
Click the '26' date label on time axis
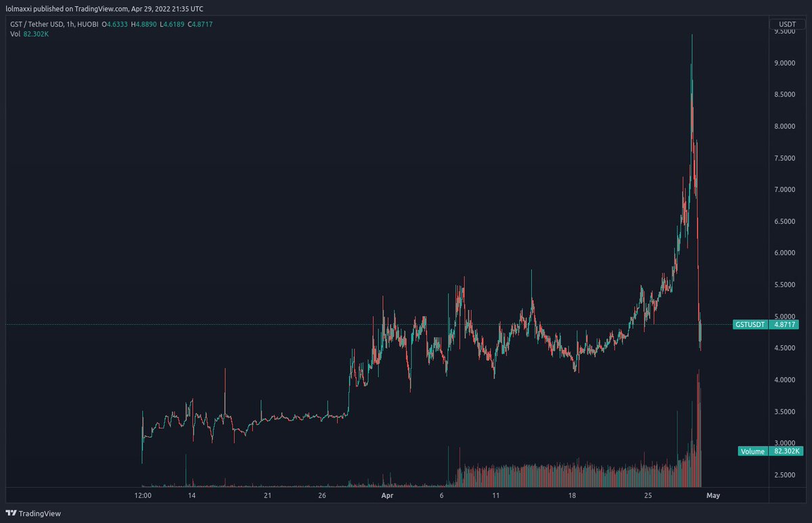[322, 496]
